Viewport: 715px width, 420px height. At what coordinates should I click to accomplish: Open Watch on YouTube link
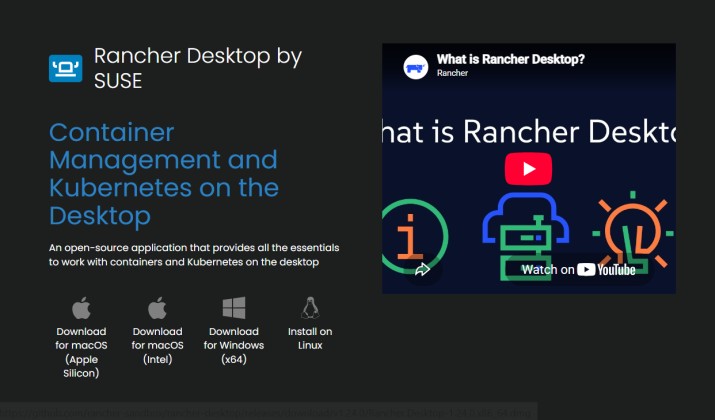(x=579, y=270)
